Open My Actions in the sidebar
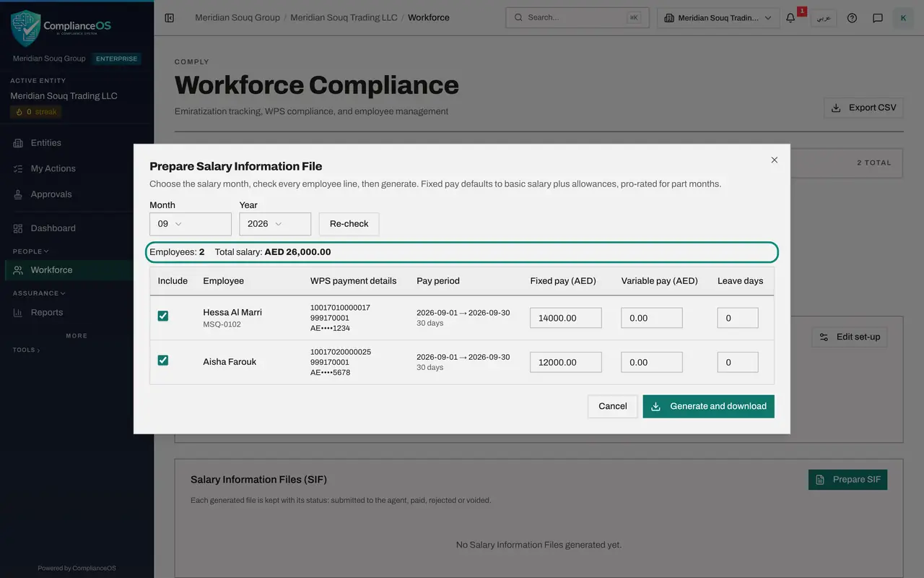This screenshot has width=924, height=578. [77, 168]
